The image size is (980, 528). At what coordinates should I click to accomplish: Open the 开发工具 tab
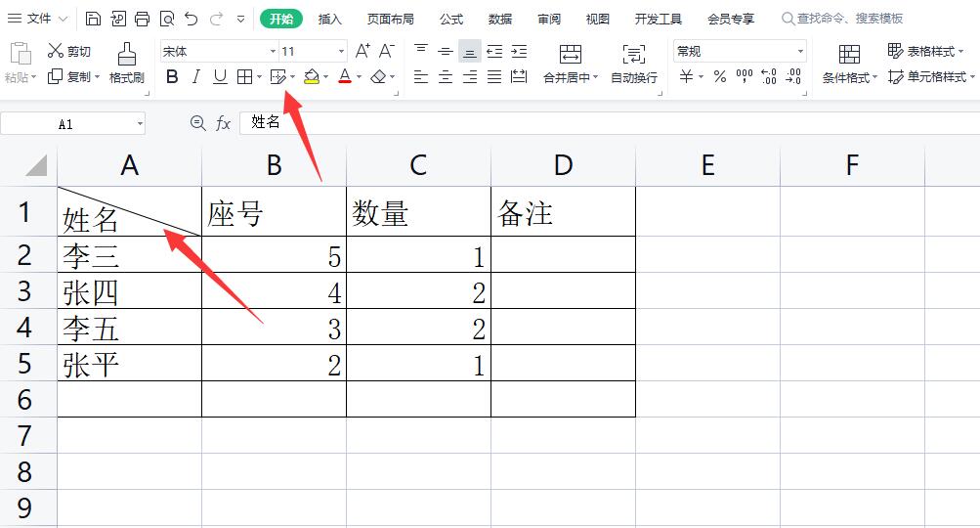(x=659, y=20)
